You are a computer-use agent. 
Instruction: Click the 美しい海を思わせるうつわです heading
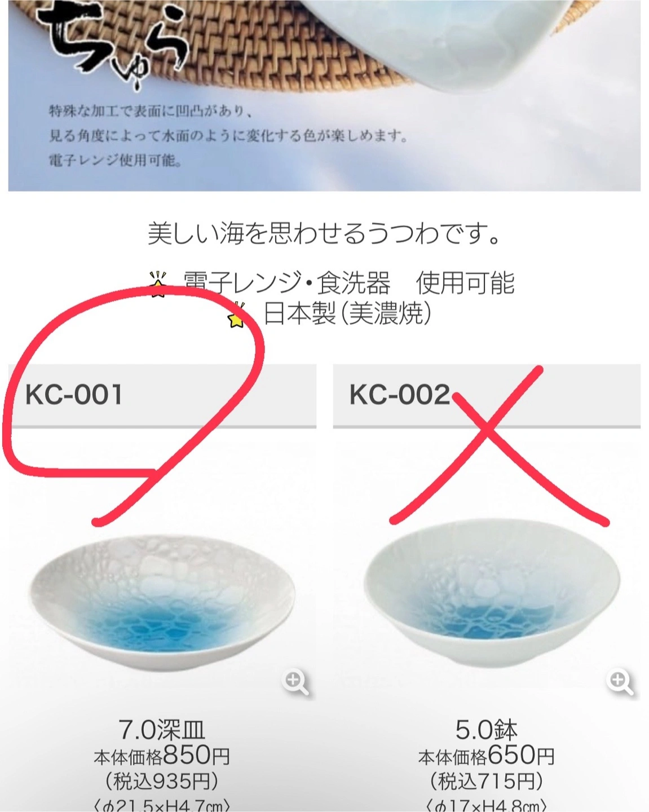click(324, 233)
